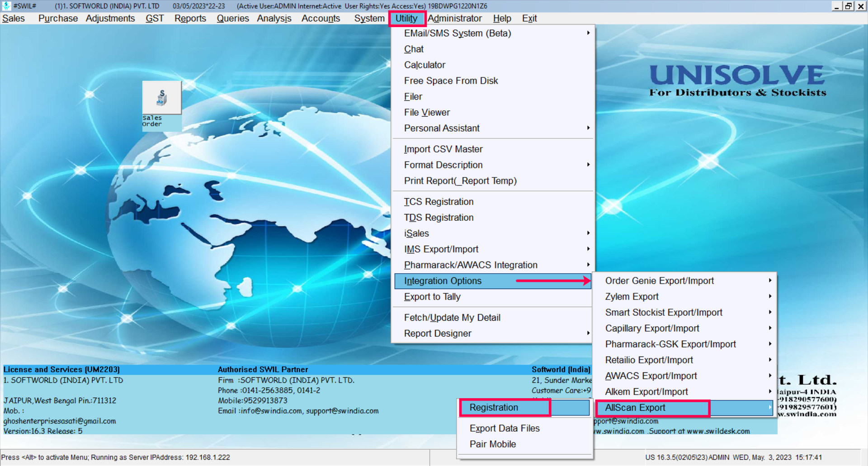Screen dimensions: 868x466
Task: Click the support email info@swindia.com line
Action: point(298,411)
